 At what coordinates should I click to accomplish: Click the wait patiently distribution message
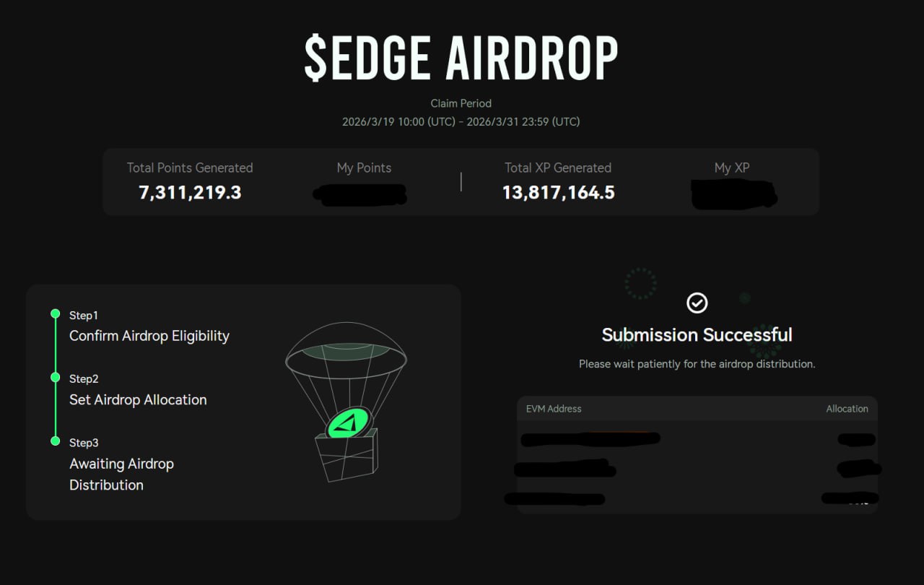tap(697, 364)
